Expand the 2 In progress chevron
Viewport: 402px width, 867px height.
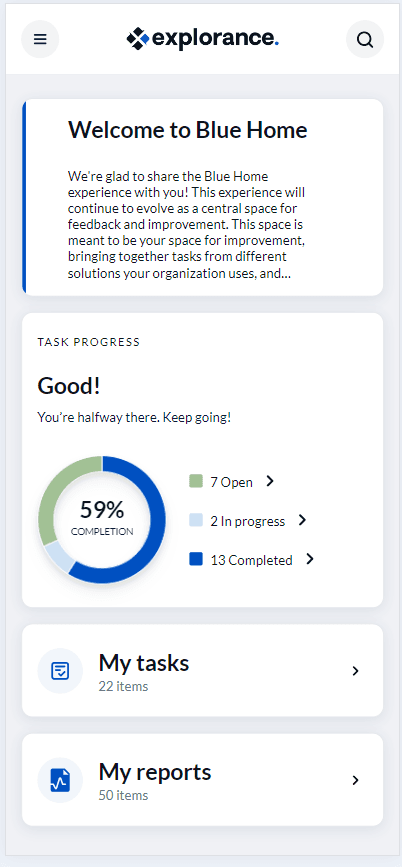pyautogui.click(x=302, y=520)
